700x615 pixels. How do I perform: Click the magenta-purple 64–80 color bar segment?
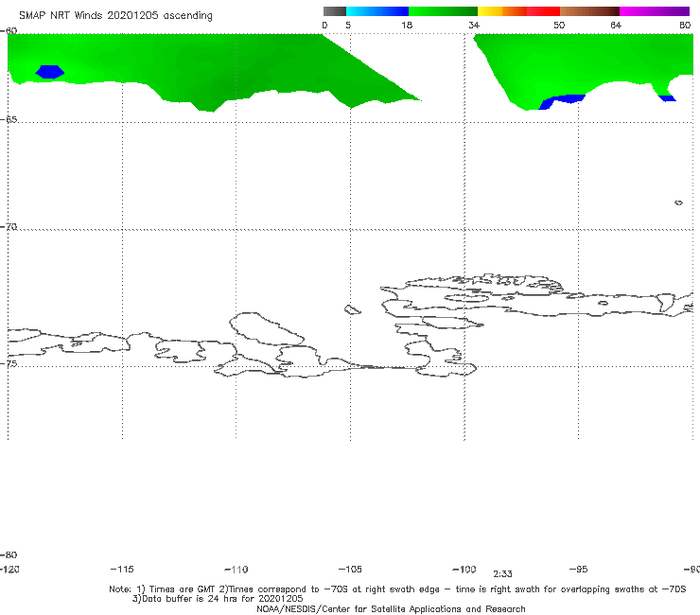655,11
